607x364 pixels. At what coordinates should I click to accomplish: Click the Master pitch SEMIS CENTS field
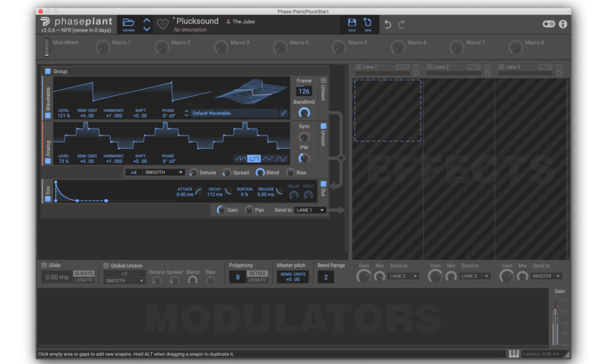pyautogui.click(x=293, y=277)
